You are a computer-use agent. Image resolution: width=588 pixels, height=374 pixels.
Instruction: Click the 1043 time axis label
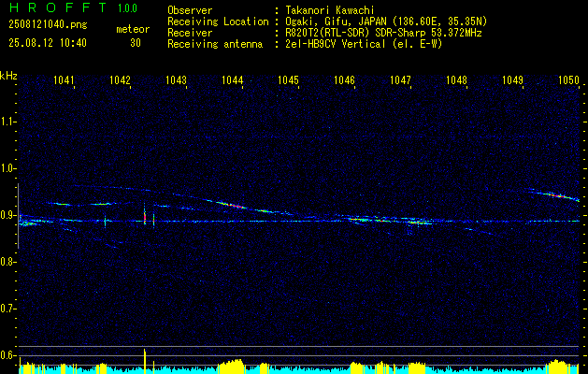click(x=177, y=80)
